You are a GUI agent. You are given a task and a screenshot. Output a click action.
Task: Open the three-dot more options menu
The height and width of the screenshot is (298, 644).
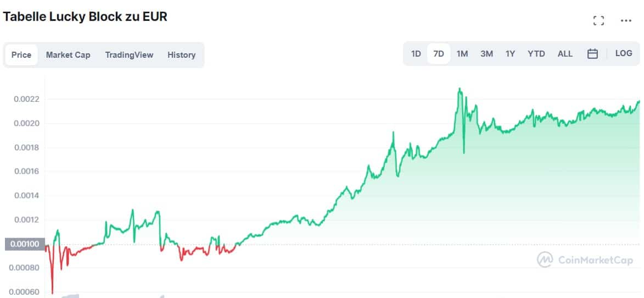coord(626,21)
